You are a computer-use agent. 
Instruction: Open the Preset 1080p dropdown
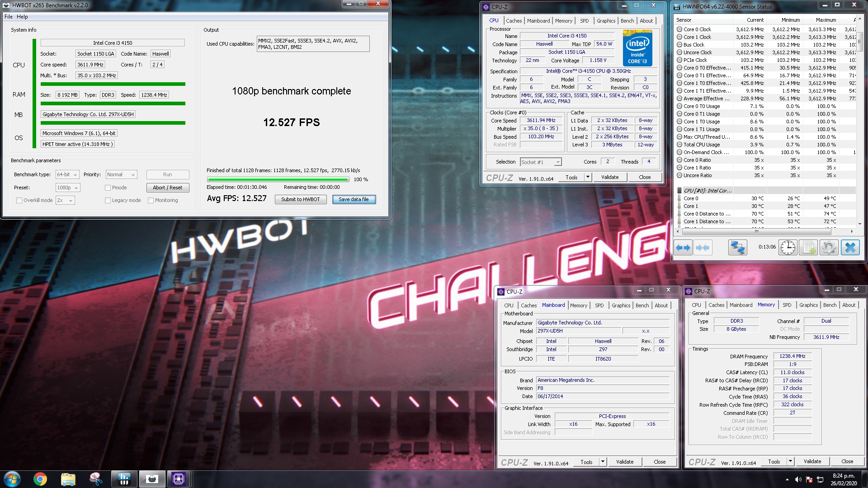68,188
